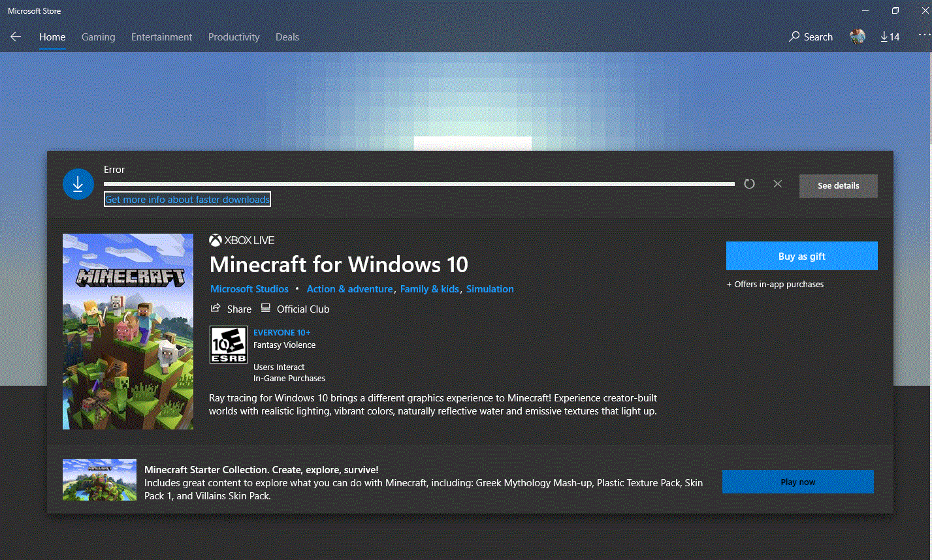Open the Microsoft Studios publisher link
Image resolution: width=932 pixels, height=560 pixels.
pos(249,288)
